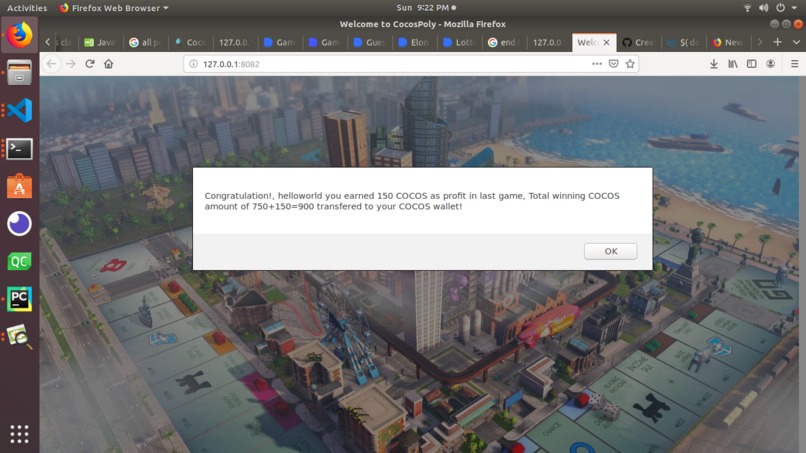806x453 pixels.
Task: Open network status indicator
Action: tap(747, 8)
